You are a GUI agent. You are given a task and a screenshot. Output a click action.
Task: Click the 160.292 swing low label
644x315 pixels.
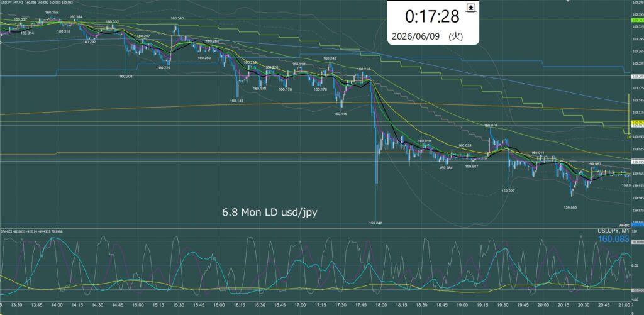89,42
